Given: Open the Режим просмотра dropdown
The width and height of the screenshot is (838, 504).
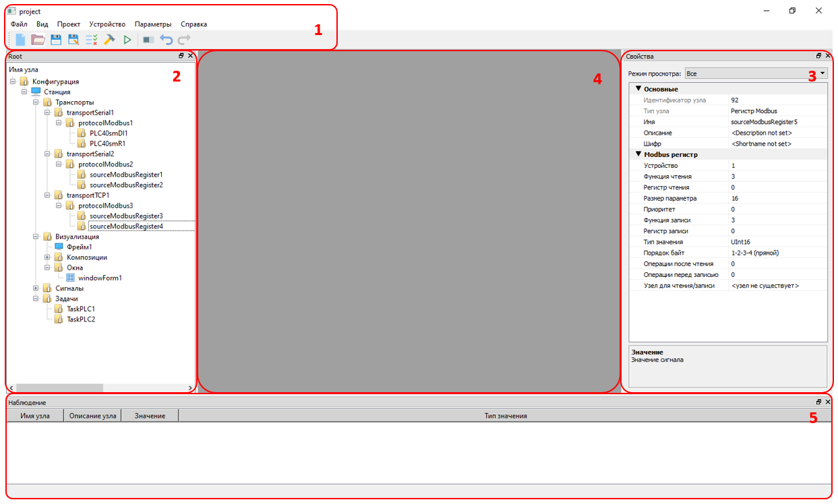Looking at the screenshot, I should pyautogui.click(x=755, y=73).
